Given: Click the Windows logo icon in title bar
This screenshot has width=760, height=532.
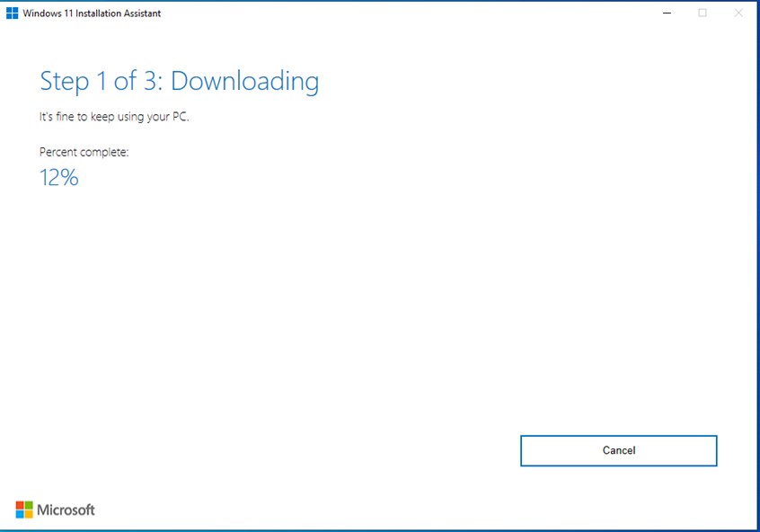Looking at the screenshot, I should pos(12,13).
